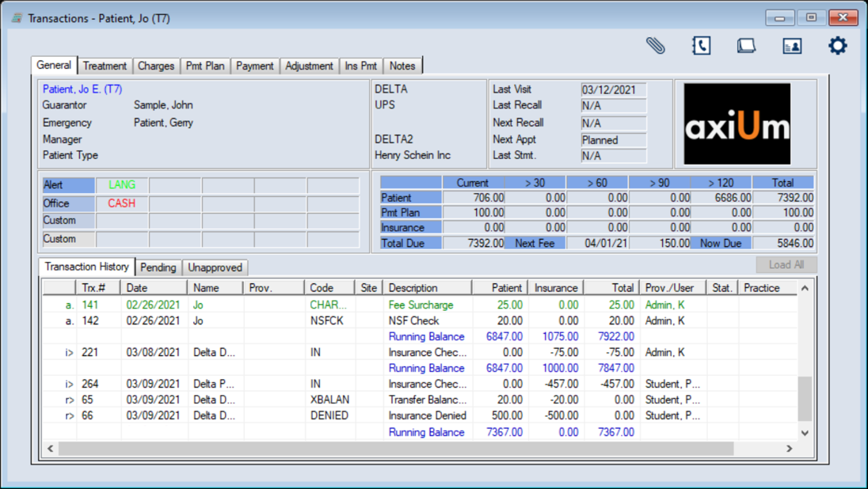Open the phone book contacts icon

[x=700, y=46]
